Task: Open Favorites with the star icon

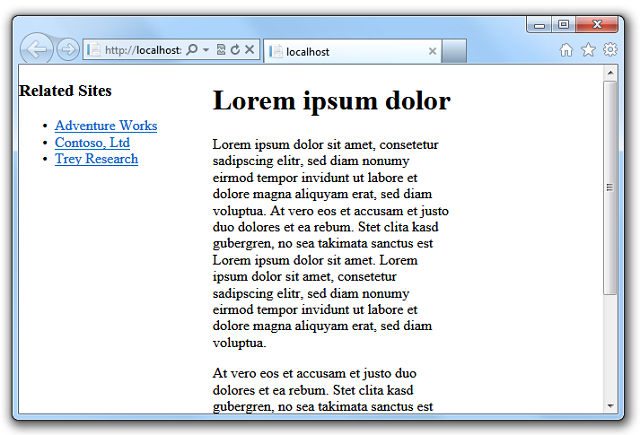Action: click(588, 50)
